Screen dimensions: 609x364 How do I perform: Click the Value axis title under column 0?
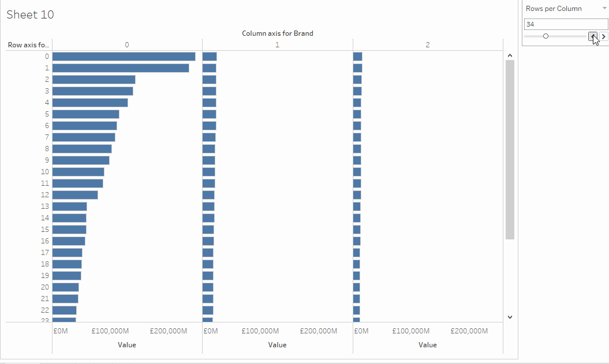click(127, 345)
